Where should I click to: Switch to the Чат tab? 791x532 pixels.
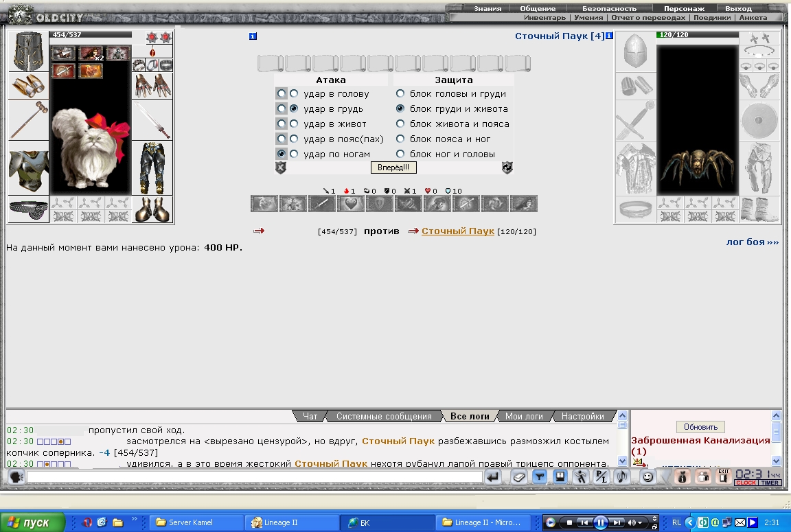[x=310, y=417]
